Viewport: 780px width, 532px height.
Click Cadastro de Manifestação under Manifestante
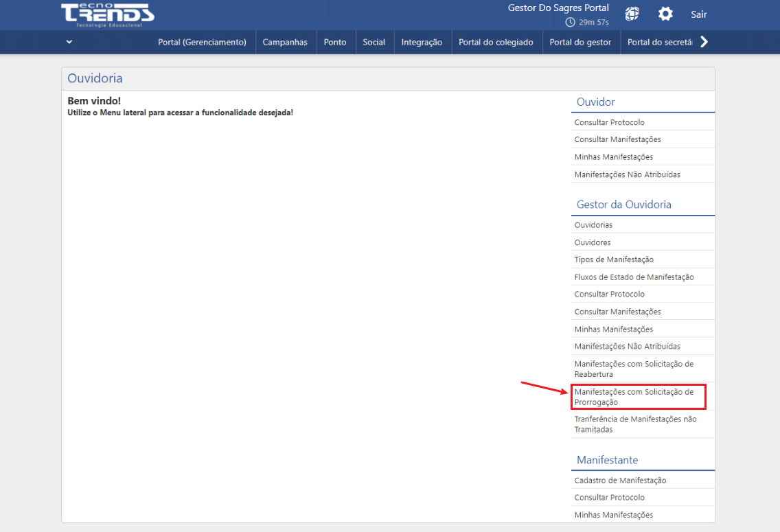620,481
